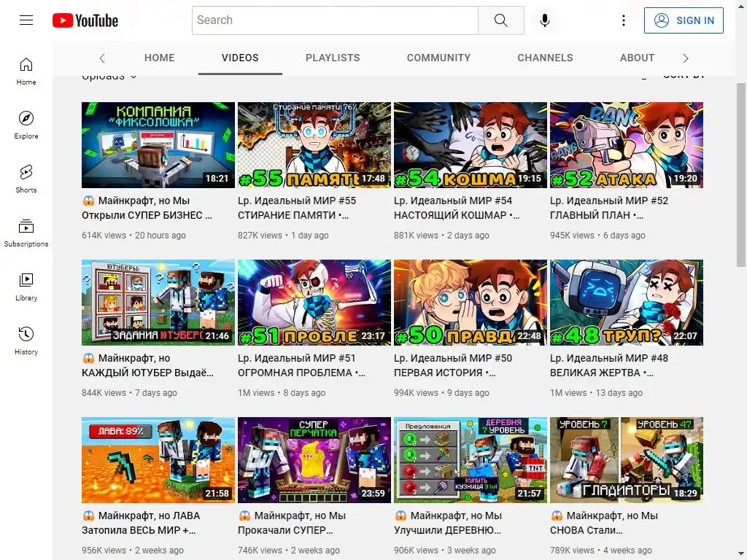Click the vertical page scrollbar
This screenshot has height=560, width=747.
pyautogui.click(x=741, y=175)
